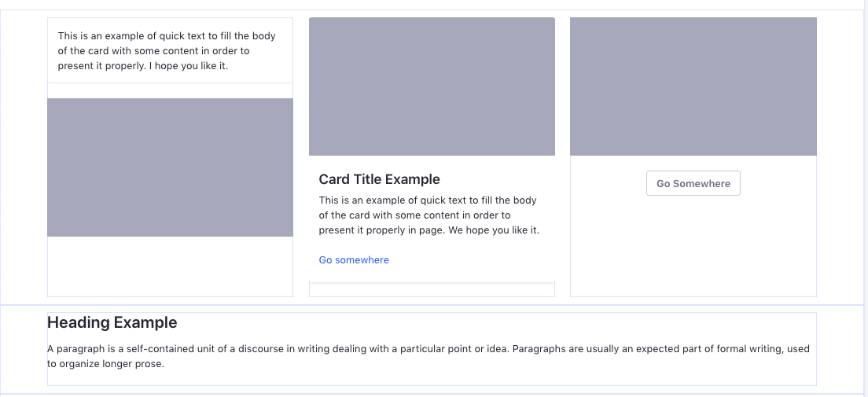Viewport: 868px width, 397px height.
Task: Click the gray image in the left card
Action: [x=170, y=167]
